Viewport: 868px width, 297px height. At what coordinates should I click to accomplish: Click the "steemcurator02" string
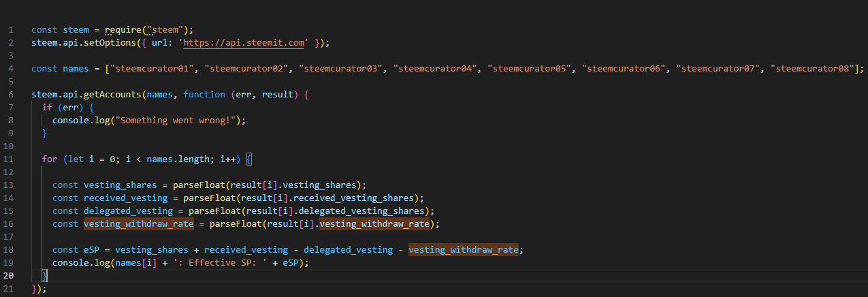click(x=246, y=68)
